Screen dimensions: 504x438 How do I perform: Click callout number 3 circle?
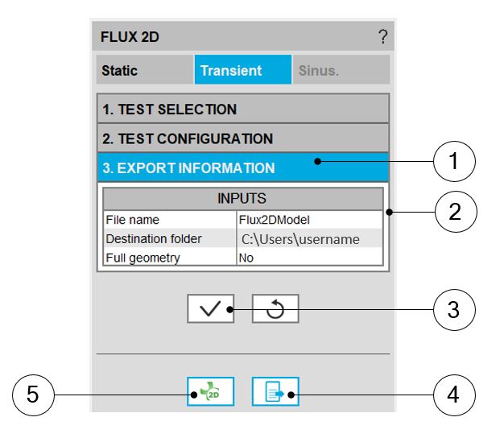(454, 309)
